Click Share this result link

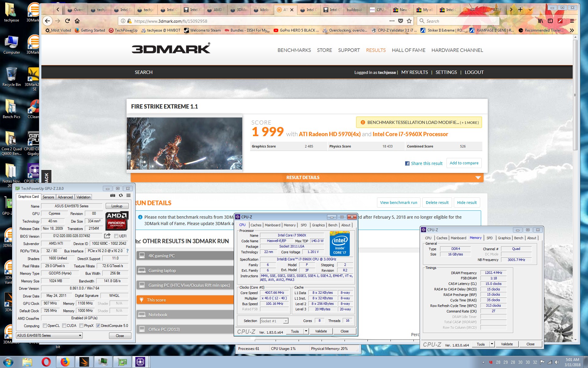point(424,163)
